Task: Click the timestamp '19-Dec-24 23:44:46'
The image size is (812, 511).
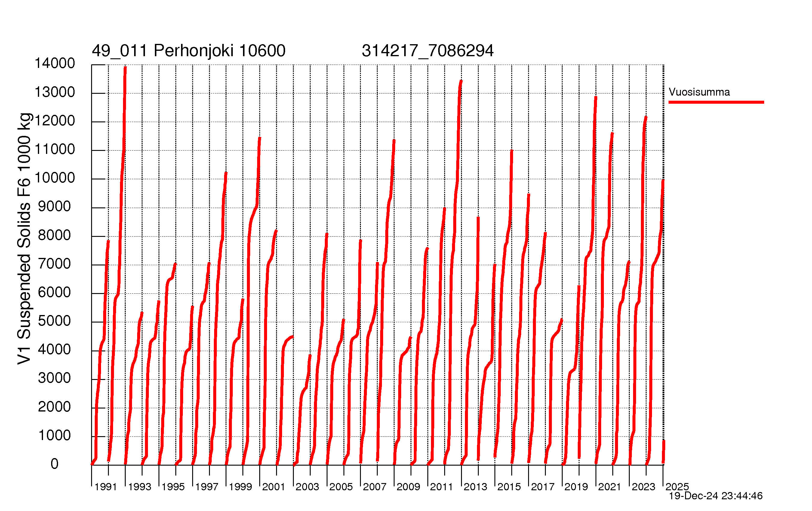Action: (715, 496)
